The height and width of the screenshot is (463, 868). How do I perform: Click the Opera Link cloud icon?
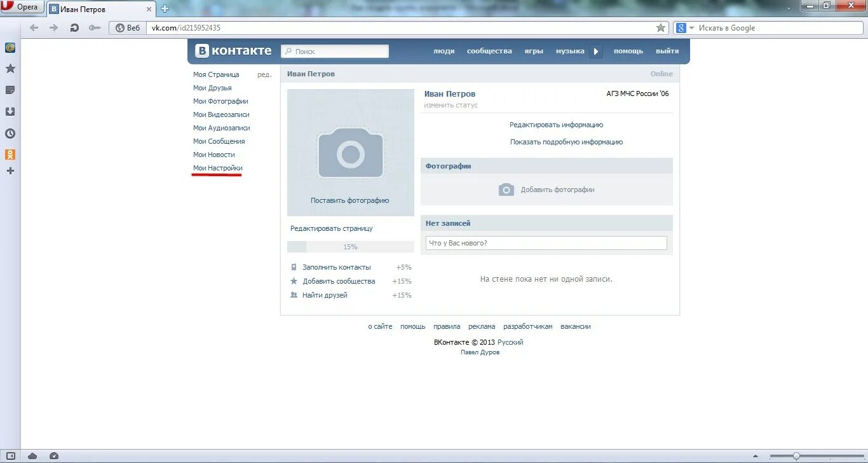[32, 456]
